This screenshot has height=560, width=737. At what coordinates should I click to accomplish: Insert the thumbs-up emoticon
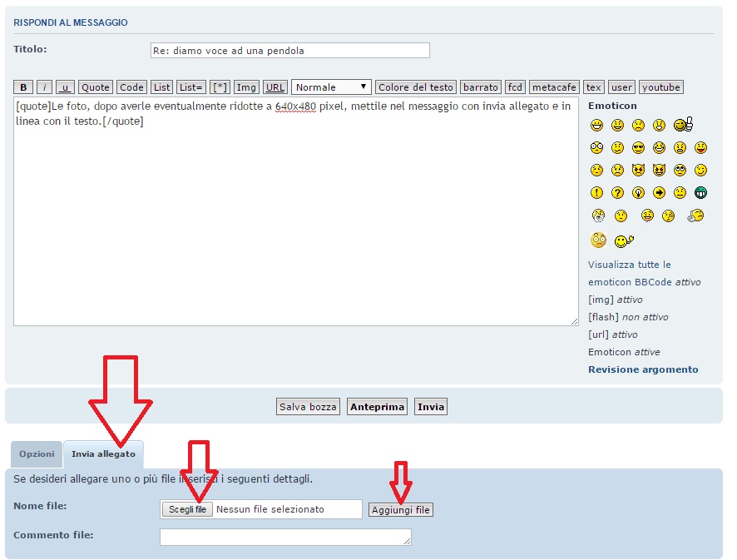click(684, 126)
